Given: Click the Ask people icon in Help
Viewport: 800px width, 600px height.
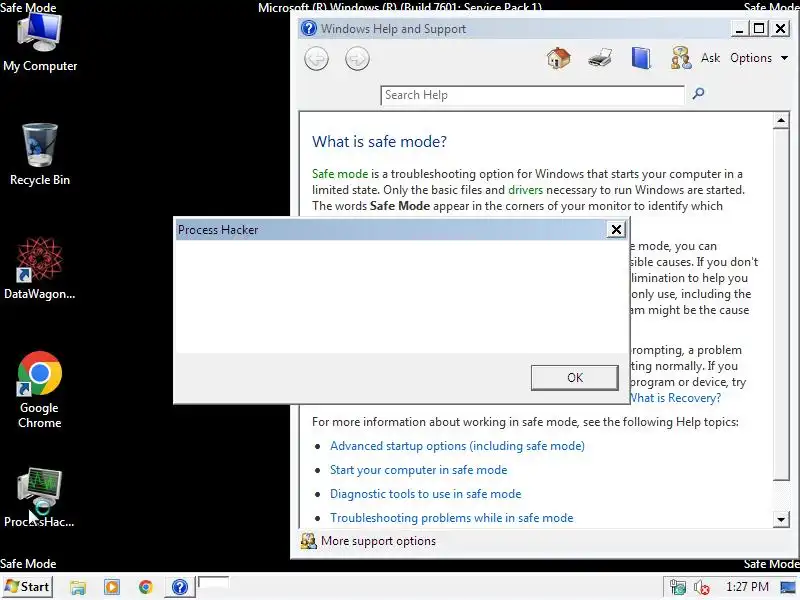Looking at the screenshot, I should pyautogui.click(x=681, y=58).
